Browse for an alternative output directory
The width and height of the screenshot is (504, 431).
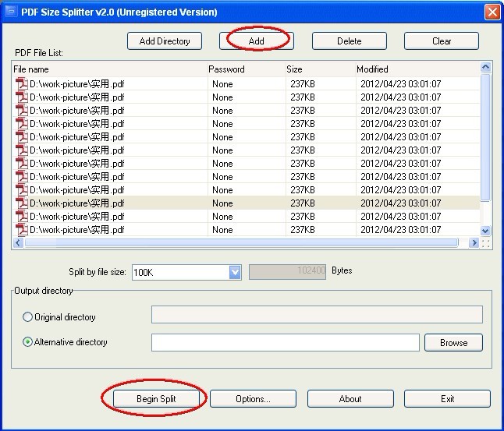453,342
